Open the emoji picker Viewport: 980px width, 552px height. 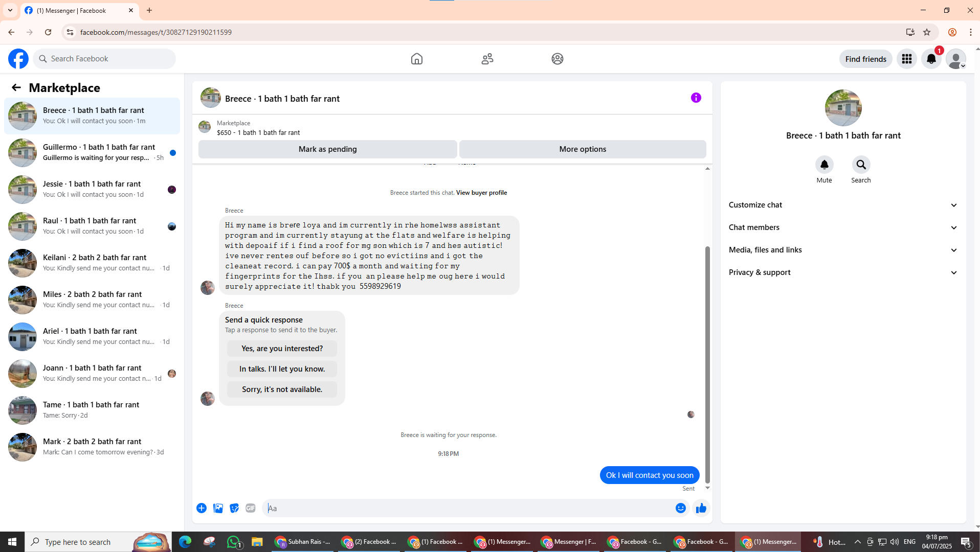point(681,508)
